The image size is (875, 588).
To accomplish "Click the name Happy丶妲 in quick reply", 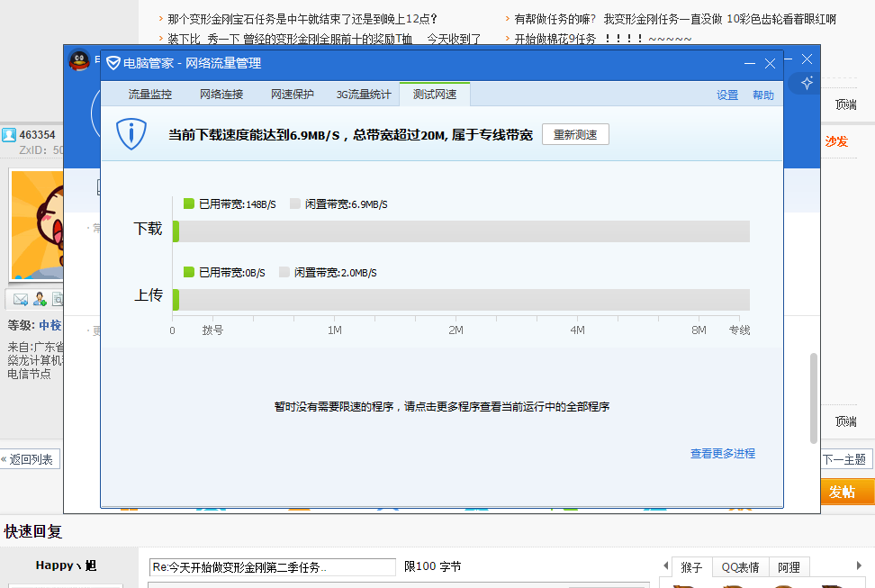I will tap(66, 565).
